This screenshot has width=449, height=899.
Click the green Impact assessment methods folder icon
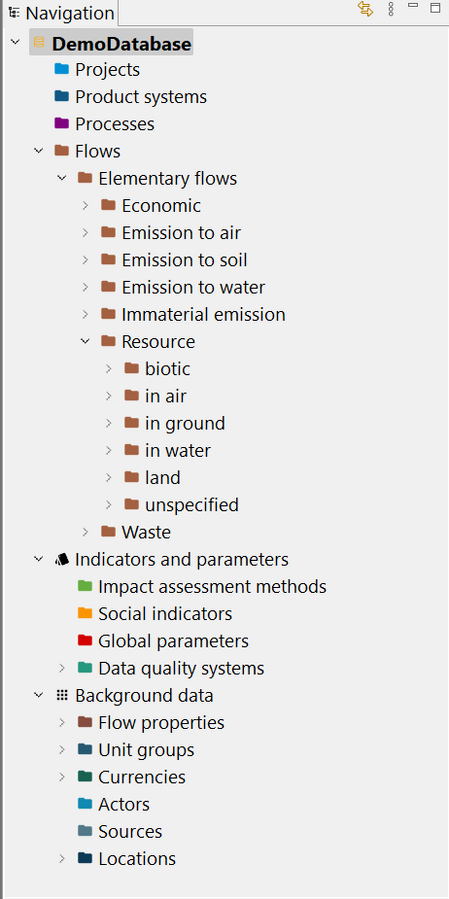[85, 586]
